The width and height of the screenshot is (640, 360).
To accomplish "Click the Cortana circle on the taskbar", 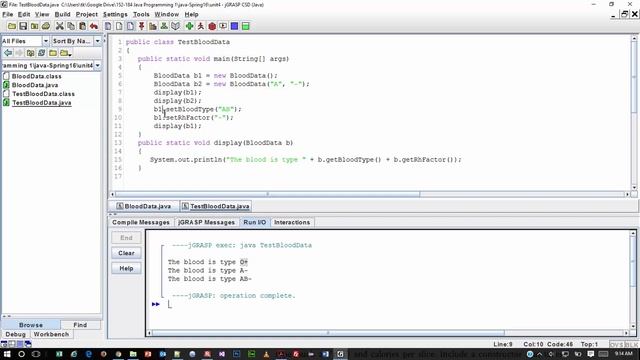I will coord(21,354).
